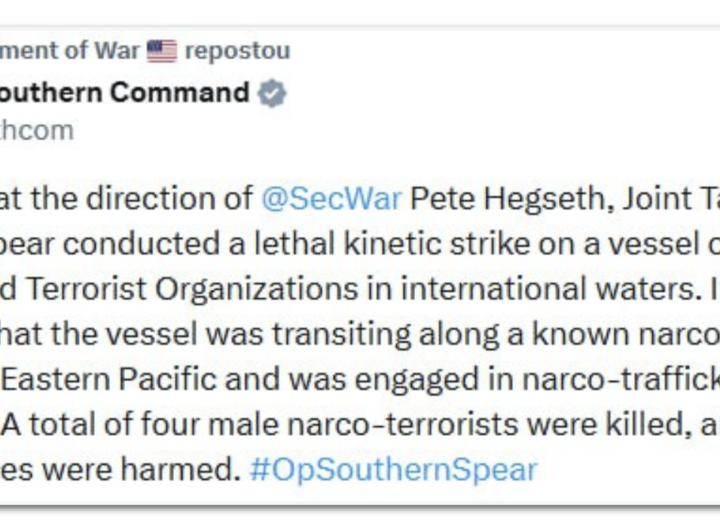Image resolution: width=720 pixels, height=530 pixels.
Task: Click the US flag emoji in repost header
Action: coord(161,51)
